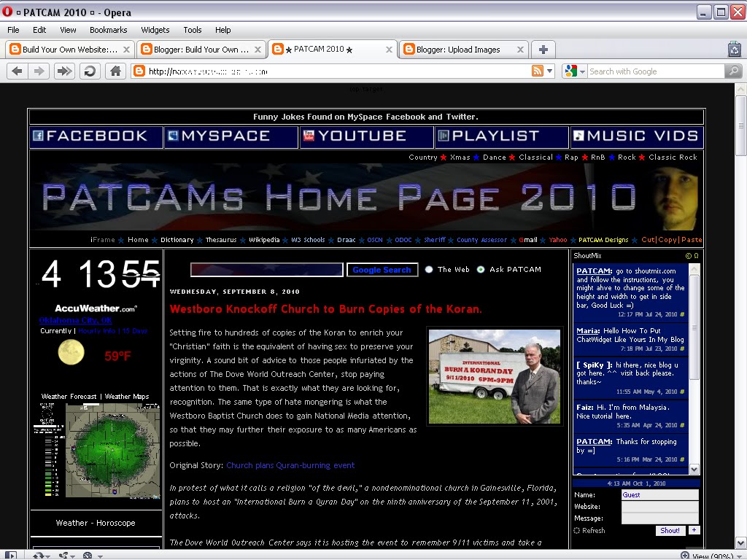Switch to 'Build Your Own Website' tab
The width and height of the screenshot is (747, 560).
69,50
